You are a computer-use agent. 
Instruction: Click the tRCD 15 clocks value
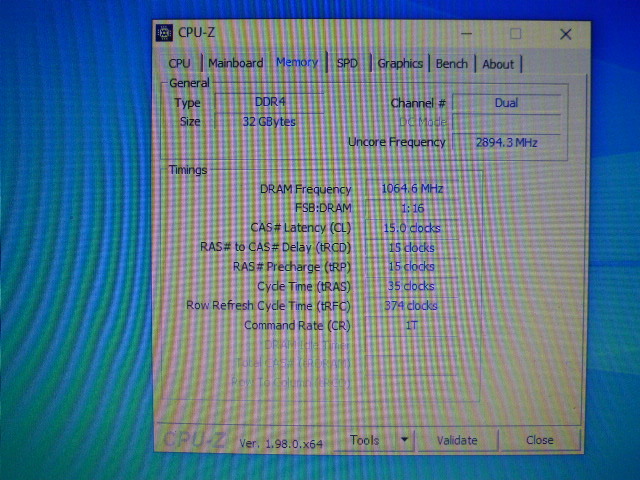tap(411, 247)
